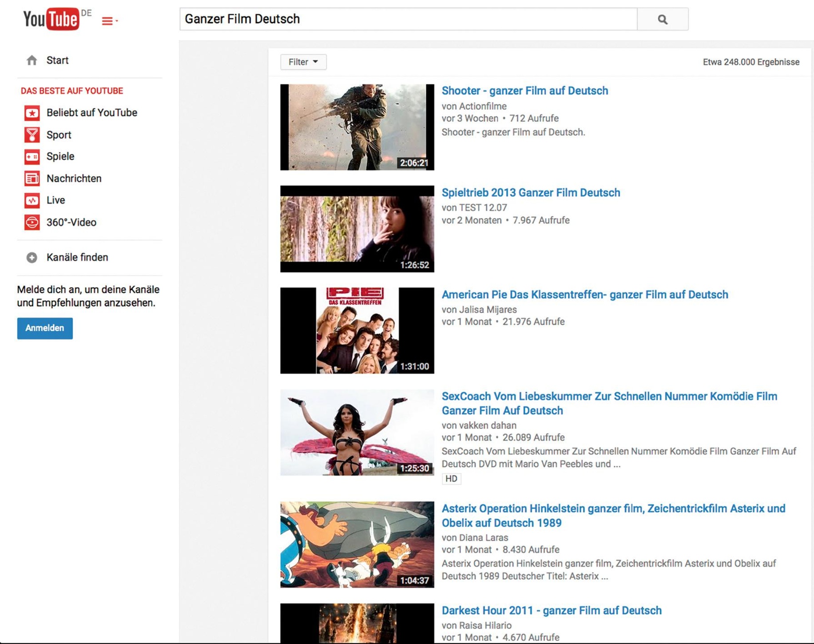This screenshot has height=644, width=814.
Task: Open Kanäle finden
Action: [x=77, y=258]
